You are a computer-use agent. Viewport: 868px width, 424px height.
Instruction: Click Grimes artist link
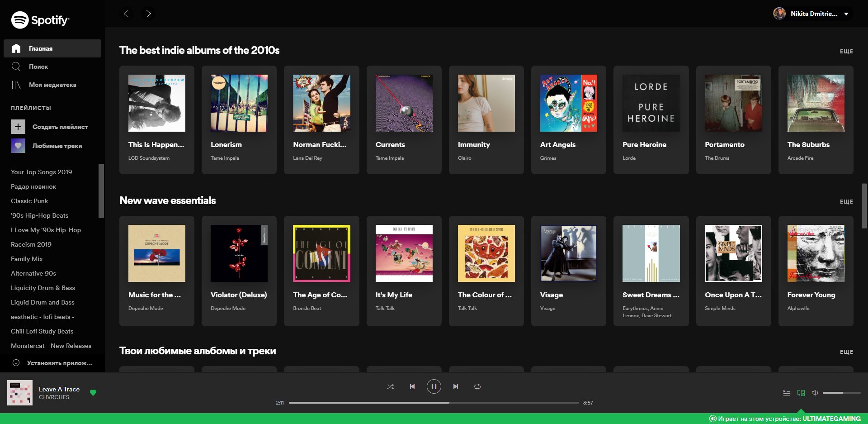coord(548,158)
